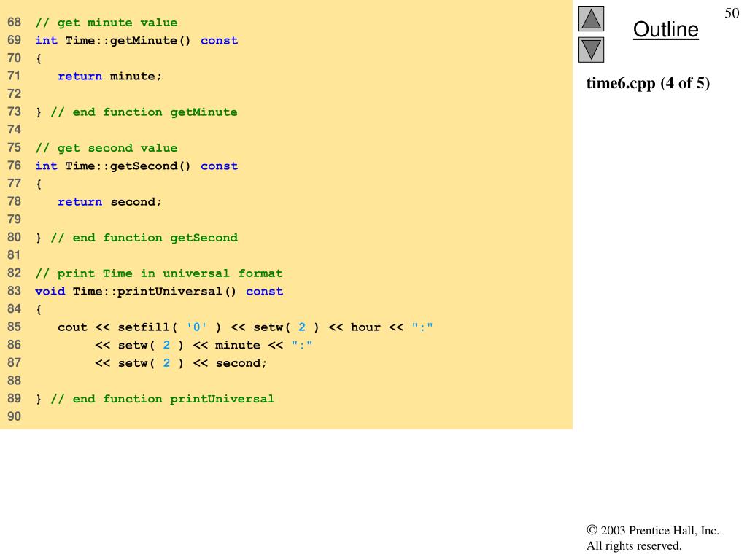Click opening brace on line 70
747x560 pixels.
[39, 58]
